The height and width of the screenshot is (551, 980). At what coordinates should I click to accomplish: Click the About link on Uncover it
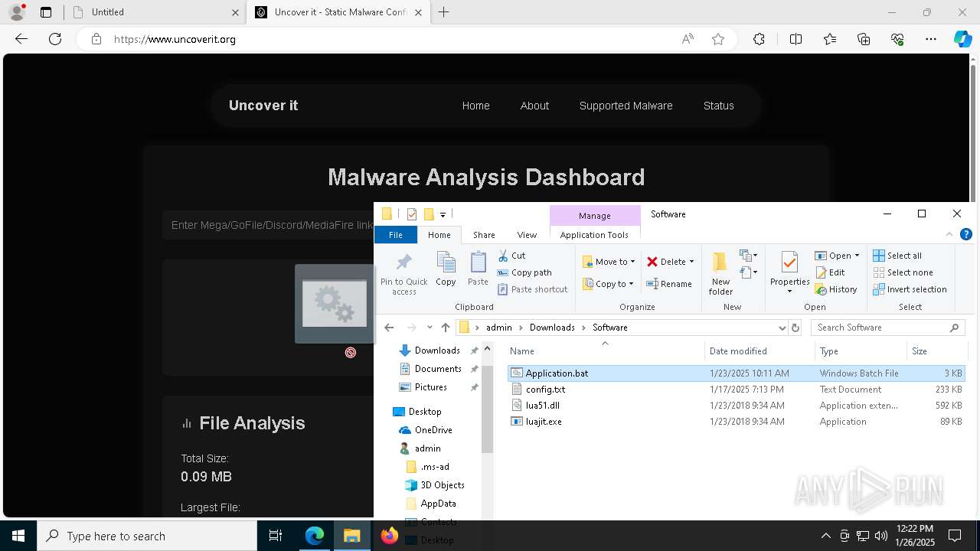pos(534,106)
